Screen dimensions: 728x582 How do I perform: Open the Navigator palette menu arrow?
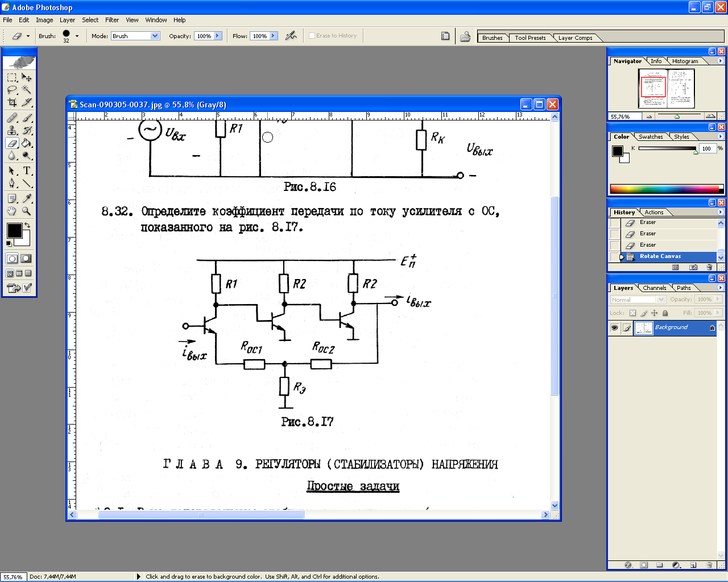pos(720,61)
